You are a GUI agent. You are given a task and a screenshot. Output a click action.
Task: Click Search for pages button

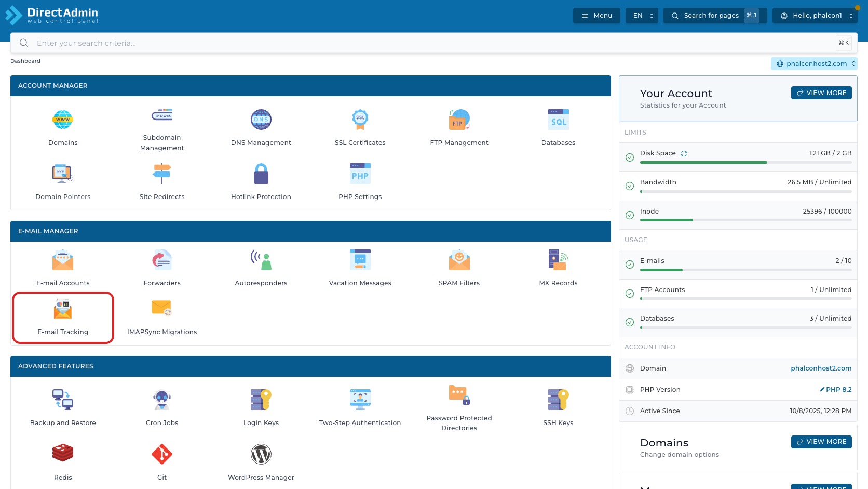pos(715,16)
